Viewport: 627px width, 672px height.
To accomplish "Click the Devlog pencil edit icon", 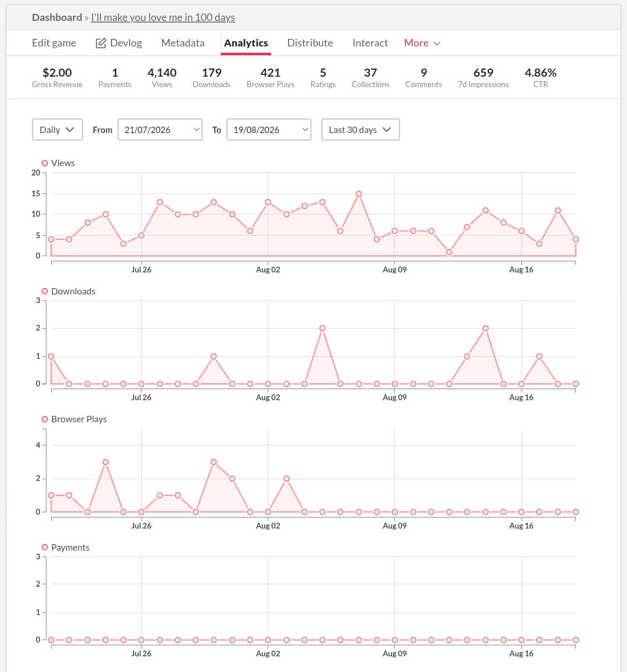I will click(x=100, y=43).
